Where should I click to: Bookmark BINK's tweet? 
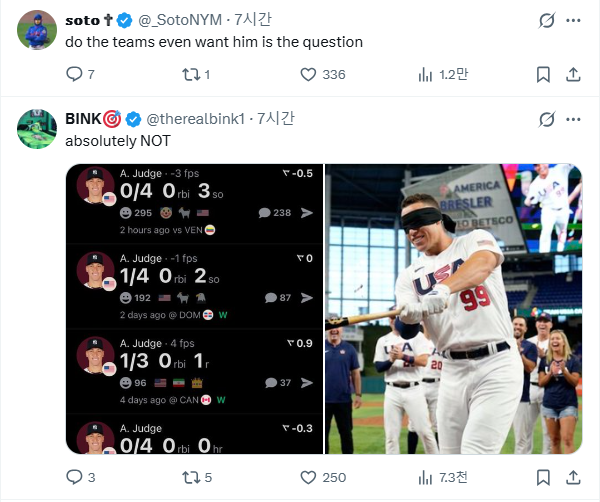click(x=543, y=477)
